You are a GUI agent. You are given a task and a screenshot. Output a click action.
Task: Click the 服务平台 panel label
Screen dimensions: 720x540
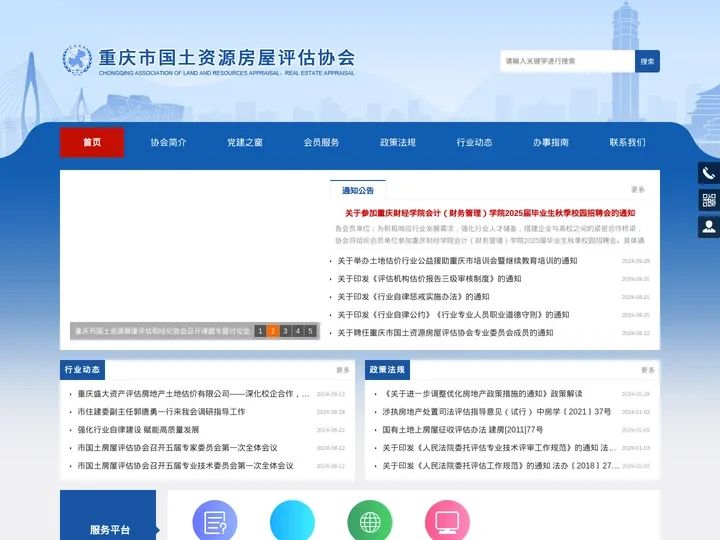pos(110,529)
